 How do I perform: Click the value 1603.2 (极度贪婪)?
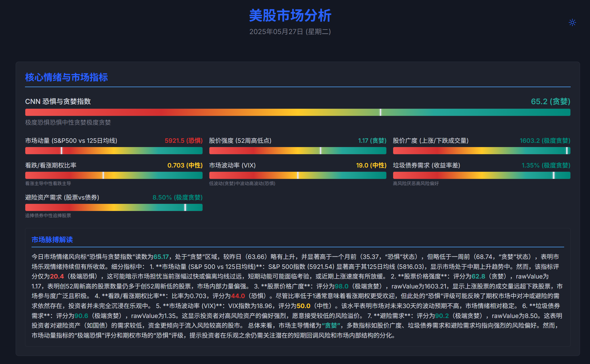point(545,141)
